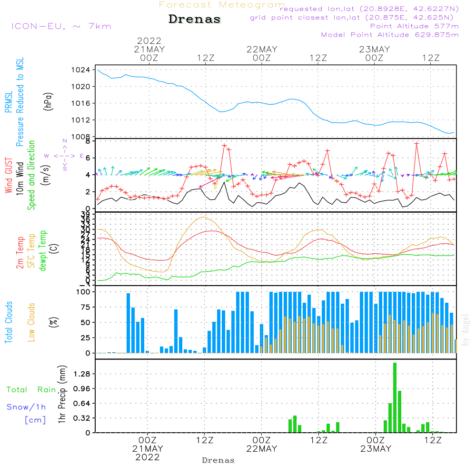
Task: Click the "1.28" precipitation tick
Action: click(82, 374)
